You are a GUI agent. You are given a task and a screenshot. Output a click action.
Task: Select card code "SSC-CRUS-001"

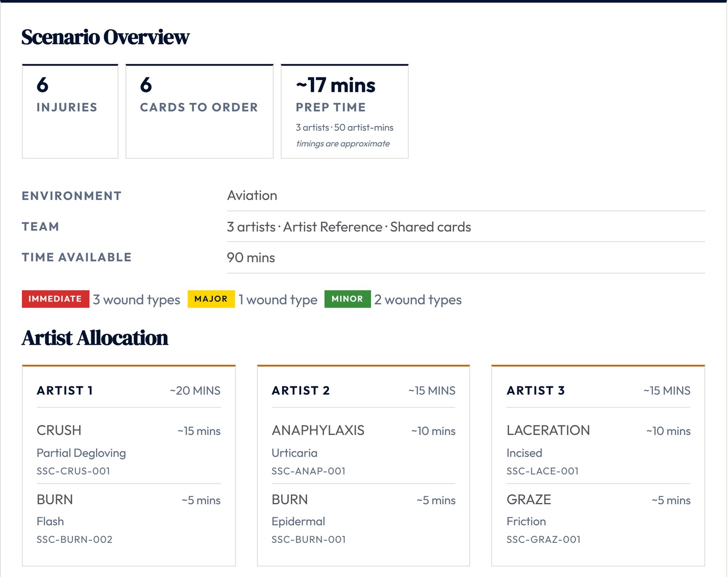click(73, 471)
